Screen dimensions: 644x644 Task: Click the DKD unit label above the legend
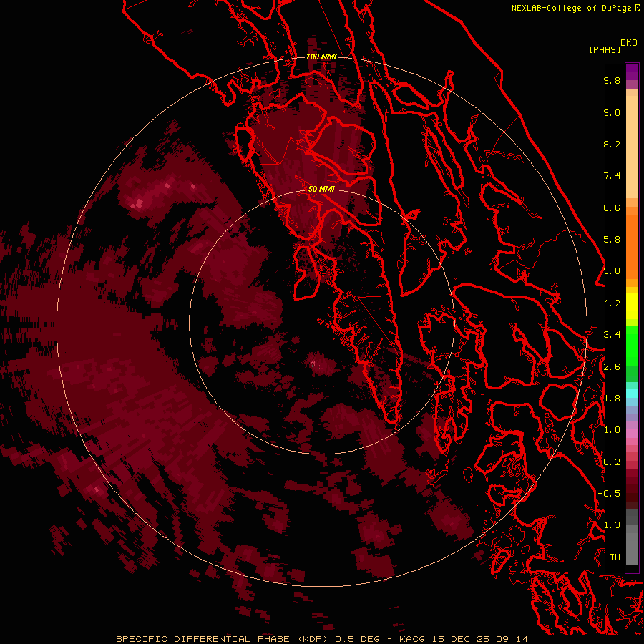[629, 43]
